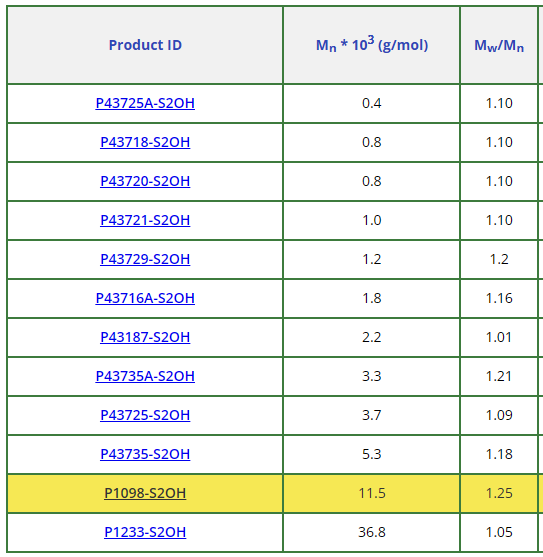Viewport: 543px width, 557px height.
Task: Open the P43716A-S2OH product link
Action: (145, 298)
